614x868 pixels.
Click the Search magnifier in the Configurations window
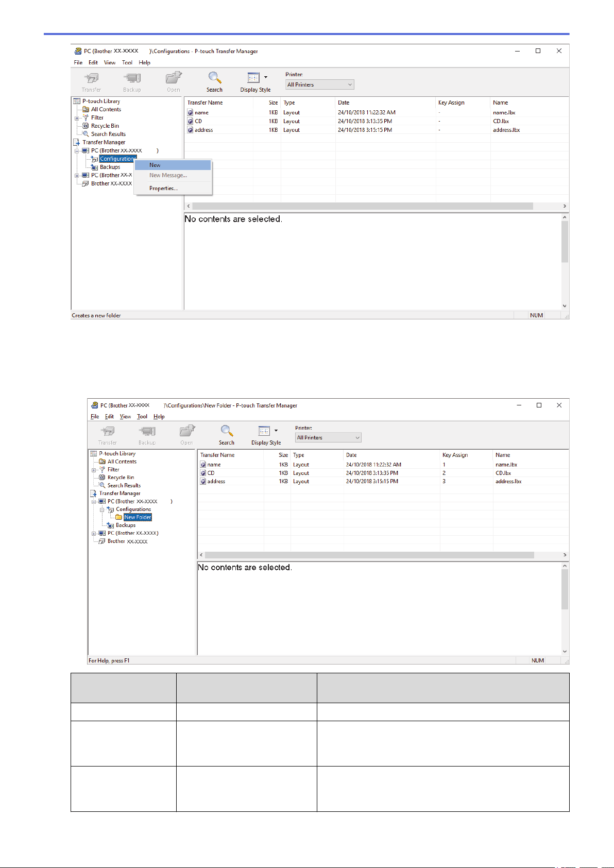[x=215, y=78]
